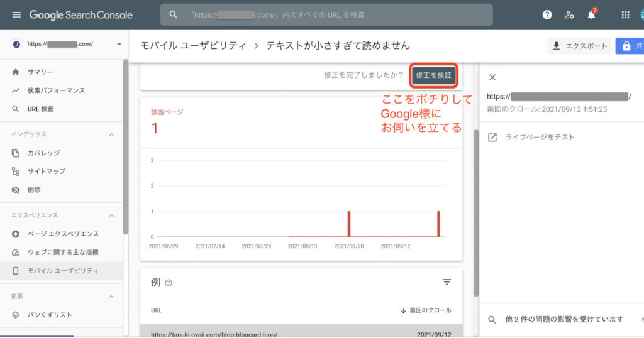Click ライブページをテスト link
Viewport: 644px width, 338px height.
coord(540,138)
